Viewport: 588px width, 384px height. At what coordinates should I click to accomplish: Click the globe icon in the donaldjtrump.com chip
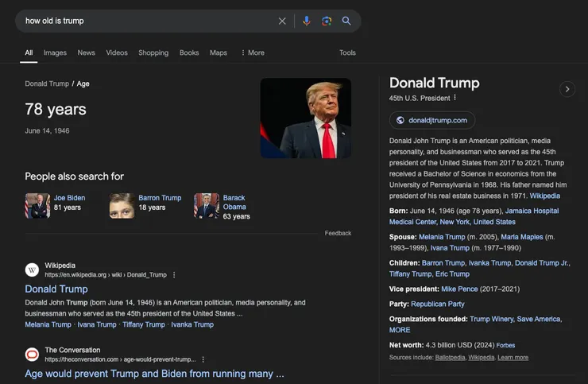tap(400, 120)
